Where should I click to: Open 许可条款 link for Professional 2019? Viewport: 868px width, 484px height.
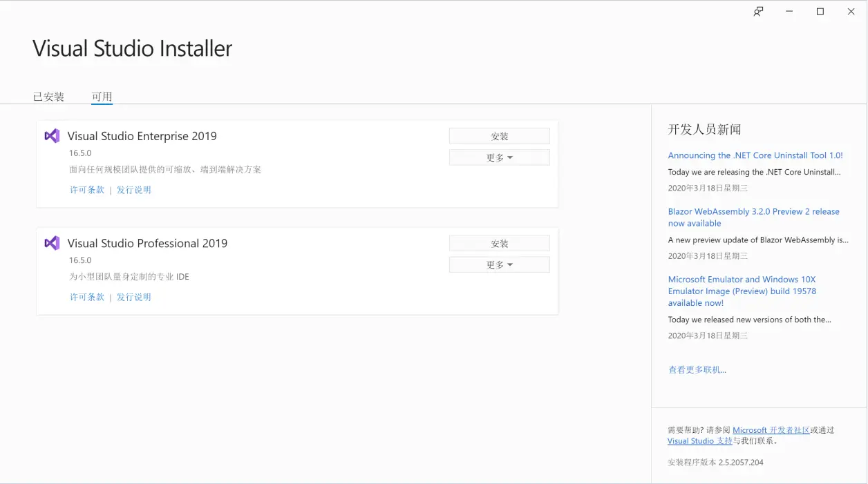tap(87, 297)
